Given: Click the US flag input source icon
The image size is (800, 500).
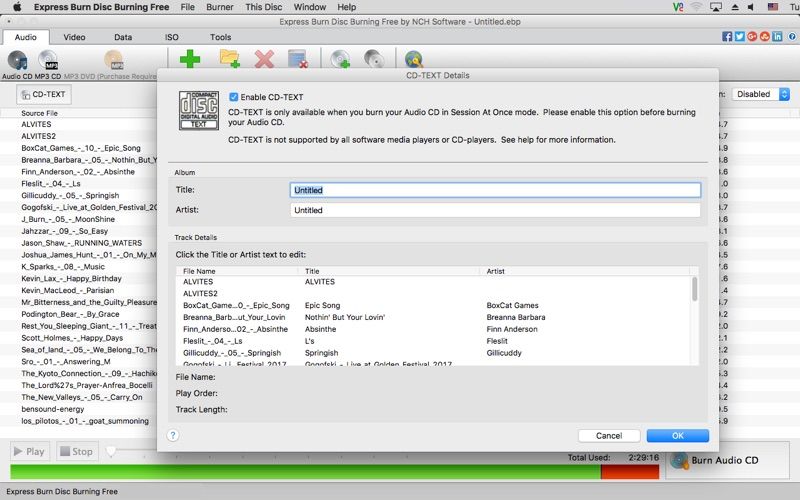Looking at the screenshot, I should pos(773,7).
